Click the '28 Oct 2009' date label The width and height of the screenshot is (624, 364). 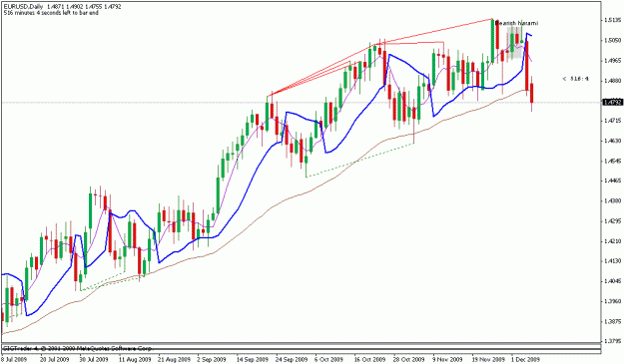(408, 359)
